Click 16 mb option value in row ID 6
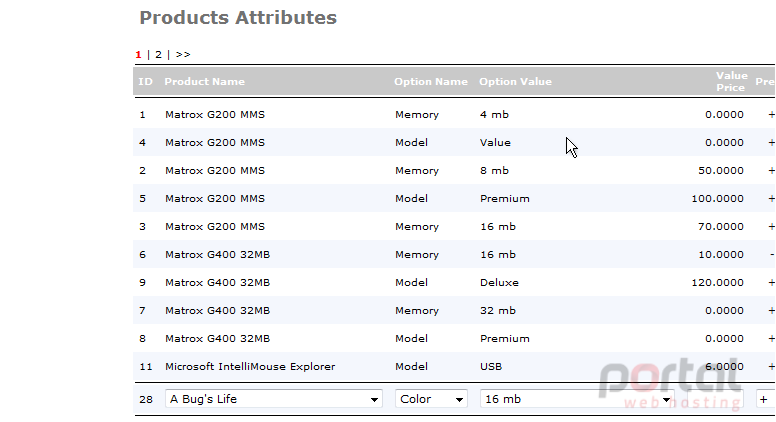 click(x=498, y=255)
